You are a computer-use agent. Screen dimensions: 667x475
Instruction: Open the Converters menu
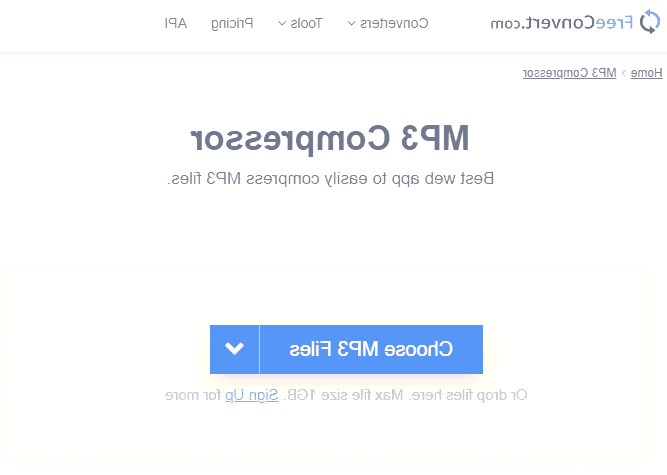coord(394,23)
